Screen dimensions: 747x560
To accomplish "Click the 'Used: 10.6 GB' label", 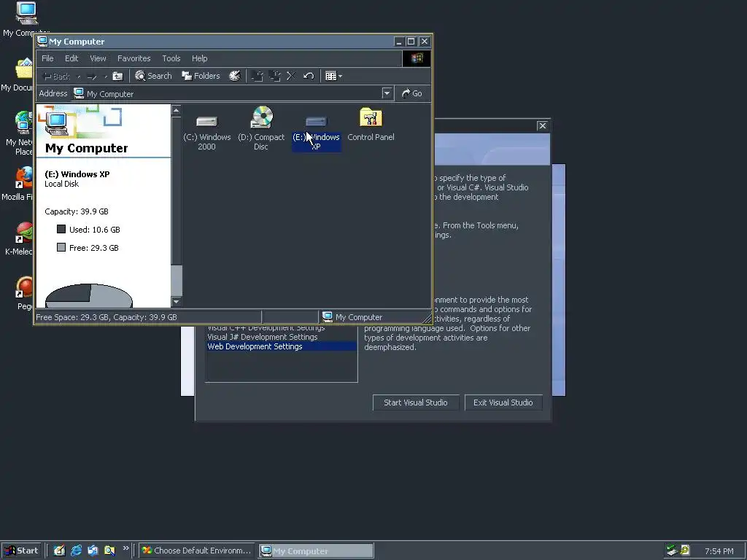I will pos(94,230).
